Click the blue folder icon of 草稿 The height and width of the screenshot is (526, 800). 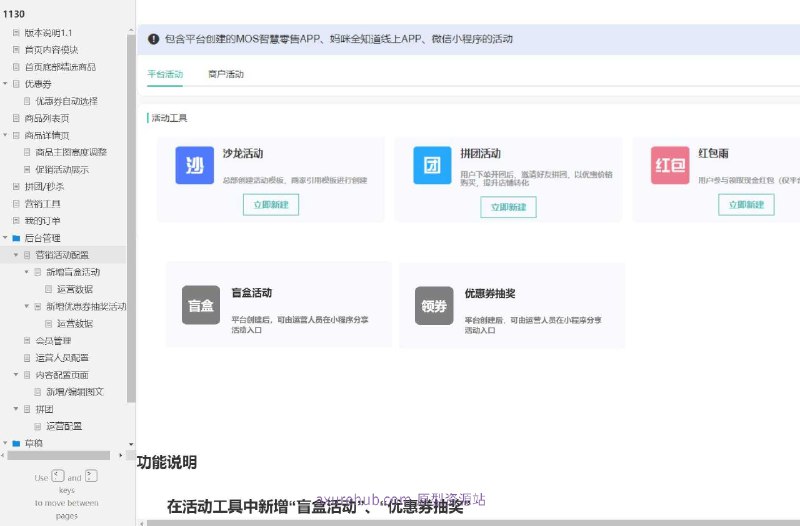(x=16, y=443)
